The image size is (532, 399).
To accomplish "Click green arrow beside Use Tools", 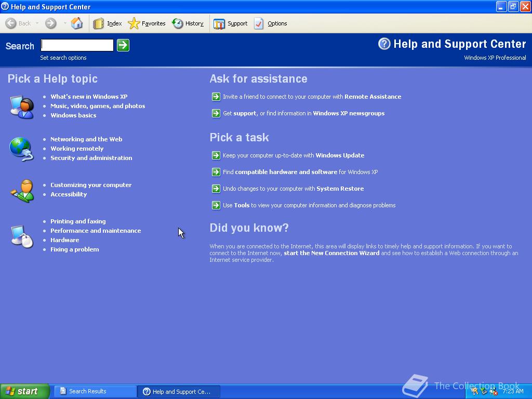I will tap(216, 205).
